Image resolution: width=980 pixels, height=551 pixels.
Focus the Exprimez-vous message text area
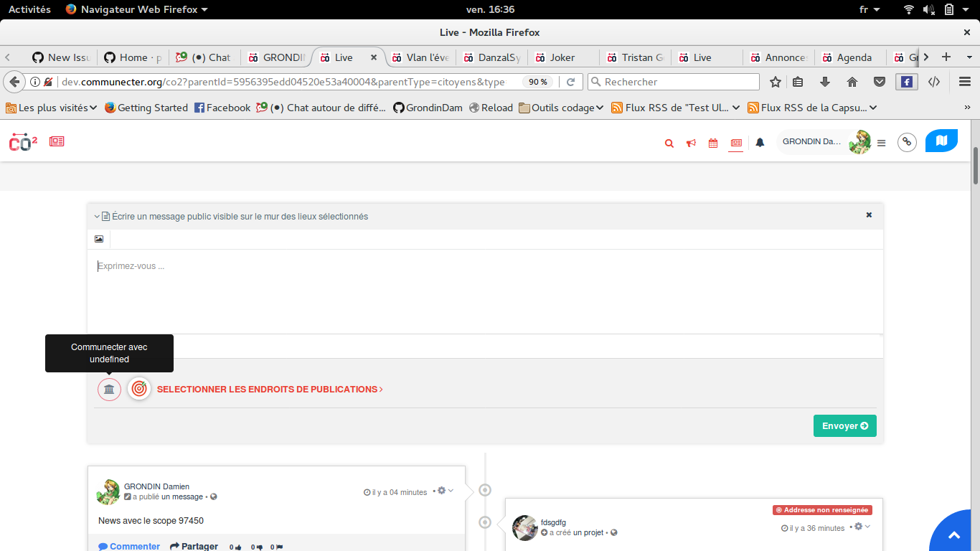point(485,291)
